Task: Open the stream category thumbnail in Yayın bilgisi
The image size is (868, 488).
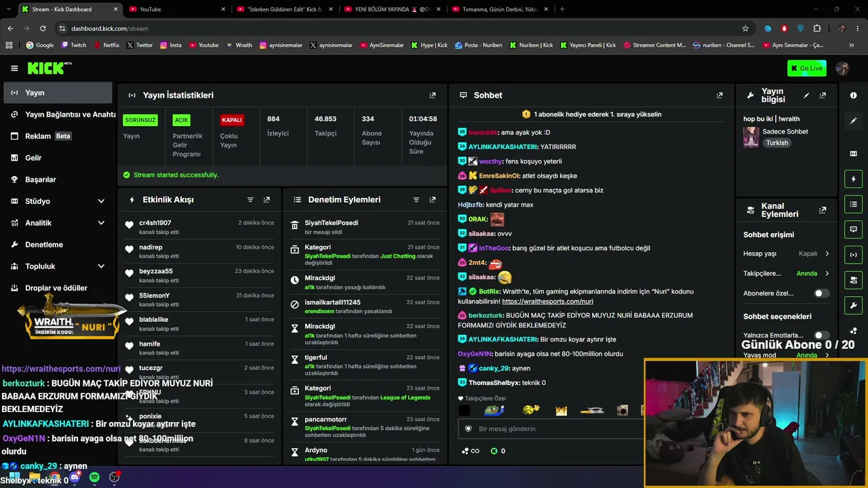Action: coord(751,137)
